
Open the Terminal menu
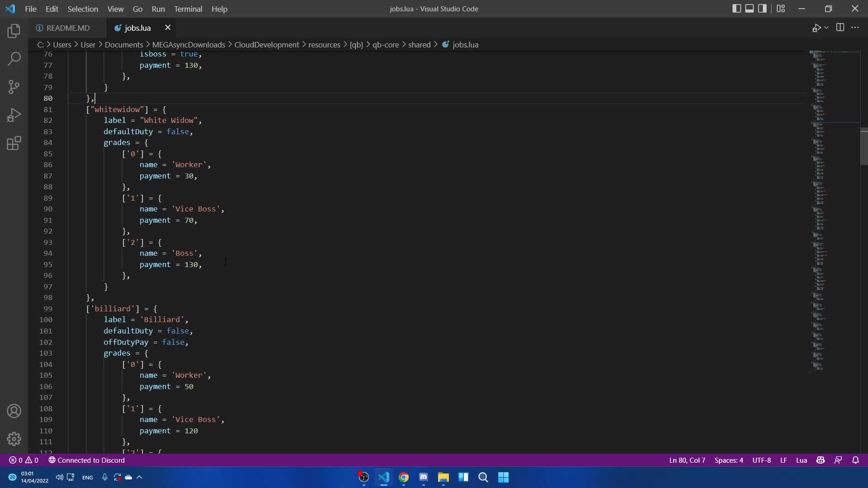pos(188,9)
